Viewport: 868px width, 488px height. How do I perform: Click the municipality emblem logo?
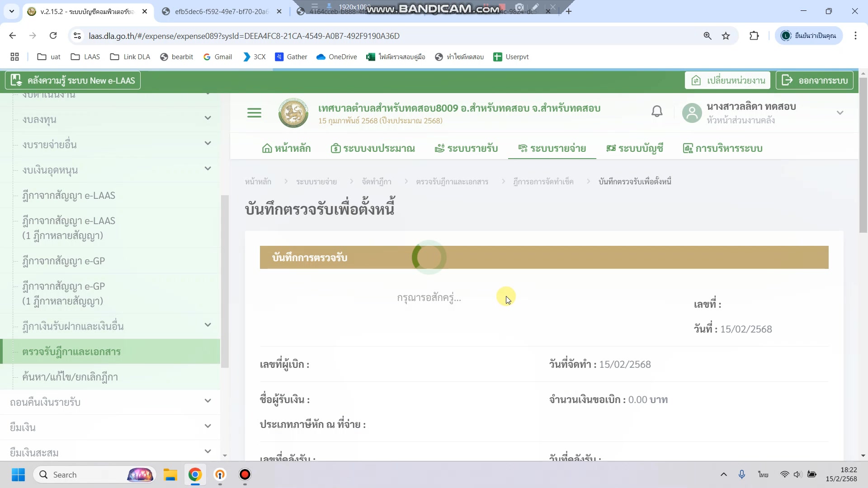point(293,113)
